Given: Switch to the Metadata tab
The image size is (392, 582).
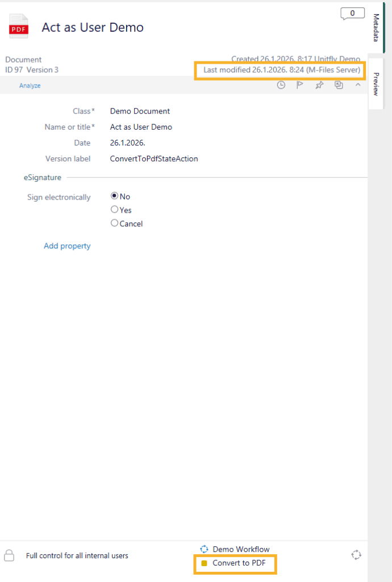Looking at the screenshot, I should [x=376, y=28].
